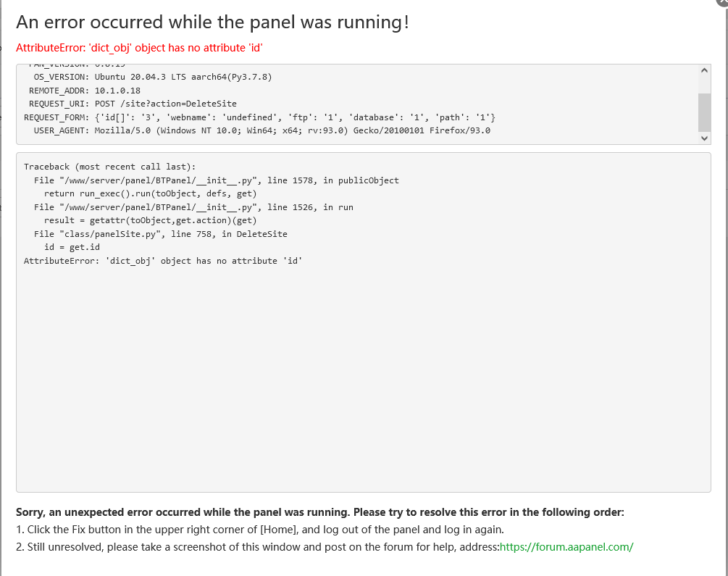Close the error dialog with the X button
Image resolution: width=728 pixels, height=576 pixels.
pos(721,3)
